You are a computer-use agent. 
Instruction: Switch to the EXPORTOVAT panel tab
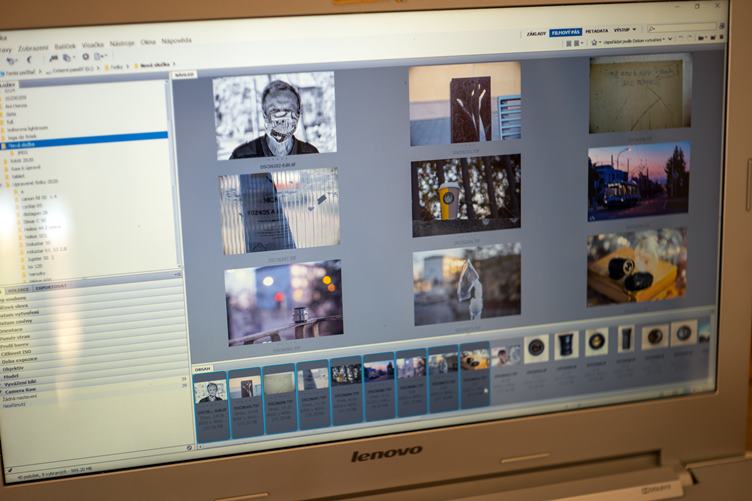point(50,288)
